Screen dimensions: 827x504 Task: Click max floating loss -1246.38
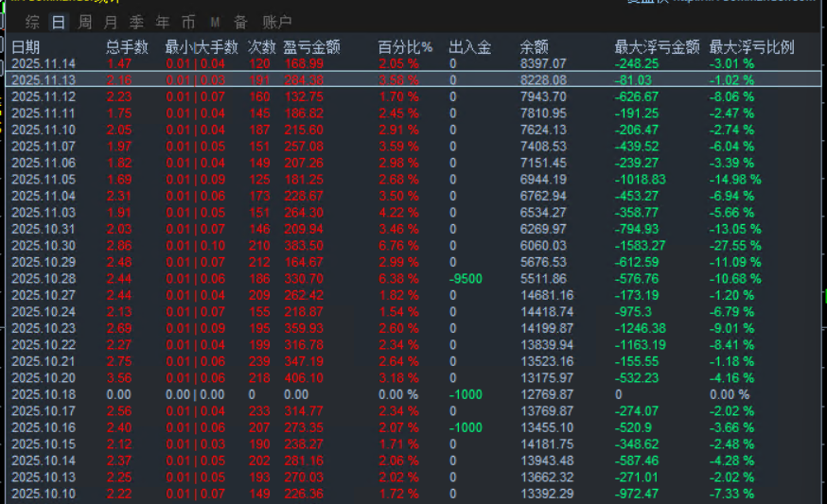pyautogui.click(x=641, y=328)
